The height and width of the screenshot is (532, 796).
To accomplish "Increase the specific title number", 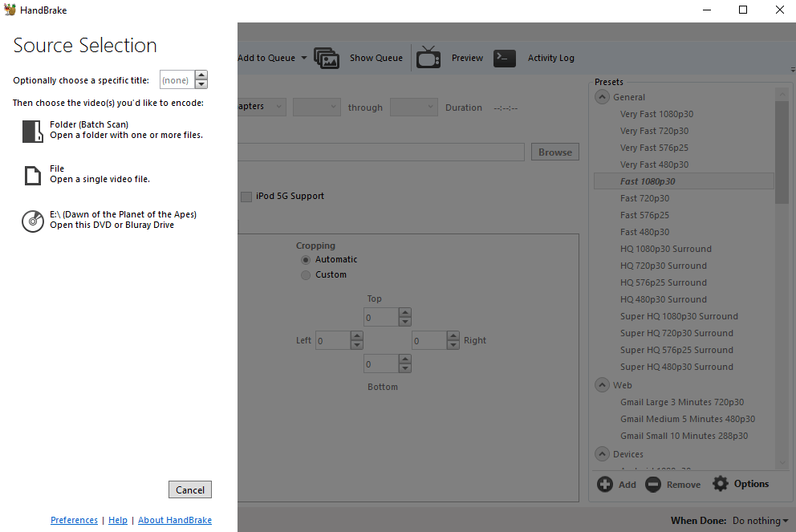I will (x=201, y=75).
